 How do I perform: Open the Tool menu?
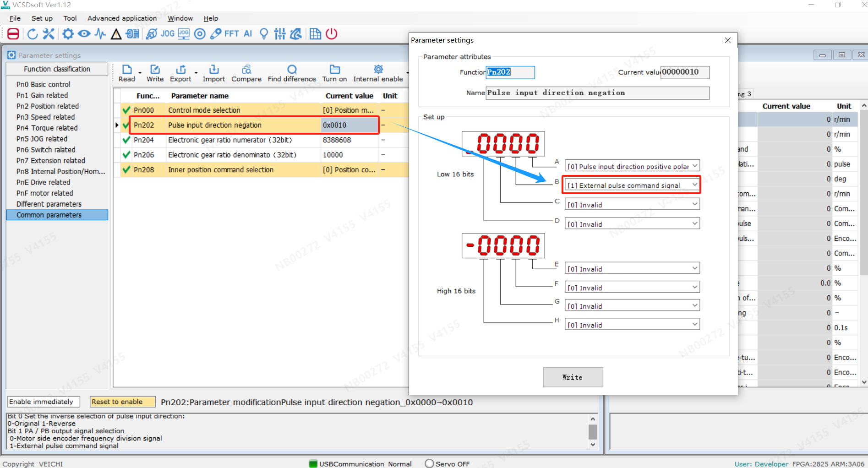[x=70, y=18]
